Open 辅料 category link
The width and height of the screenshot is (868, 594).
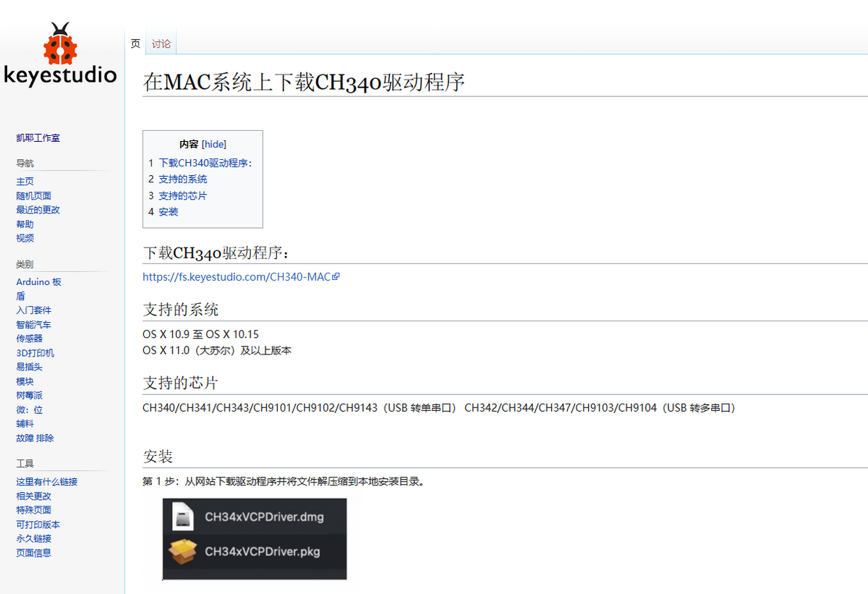point(25,424)
